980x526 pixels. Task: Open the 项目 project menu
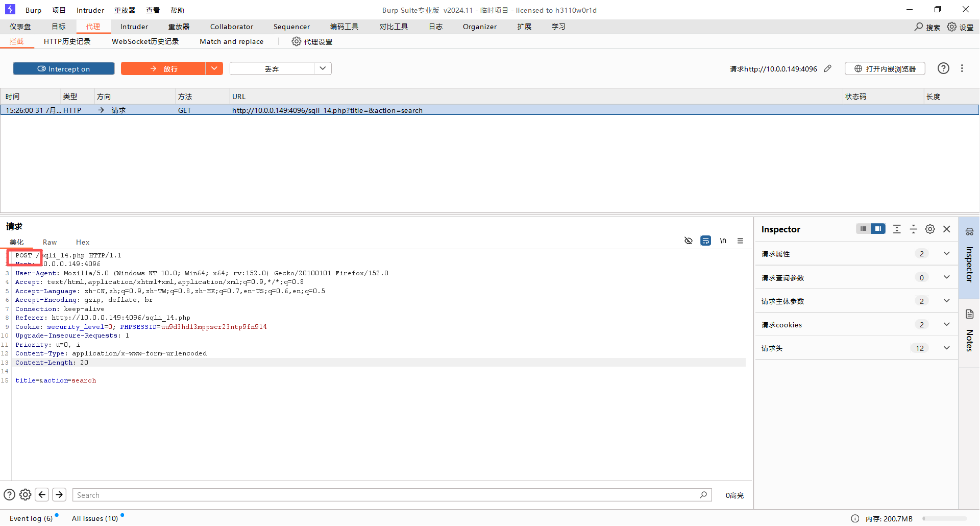click(x=59, y=10)
